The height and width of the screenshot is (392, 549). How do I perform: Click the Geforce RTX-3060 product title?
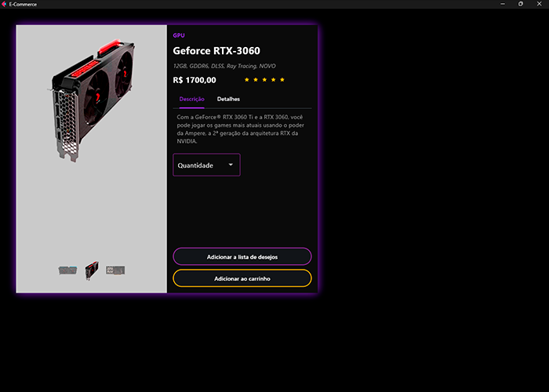[x=216, y=51]
